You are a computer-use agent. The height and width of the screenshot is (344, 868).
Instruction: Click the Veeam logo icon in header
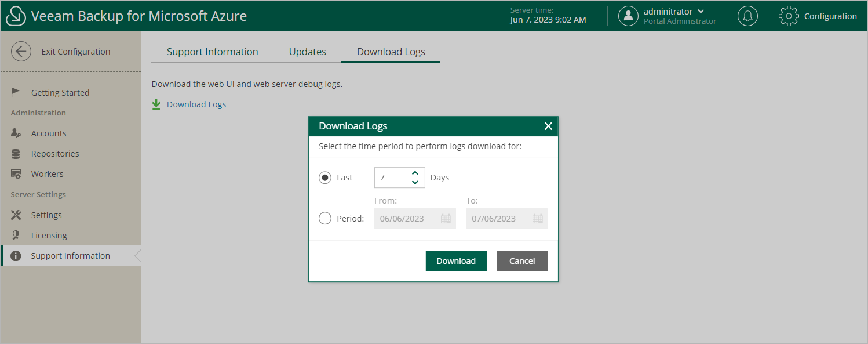point(16,16)
